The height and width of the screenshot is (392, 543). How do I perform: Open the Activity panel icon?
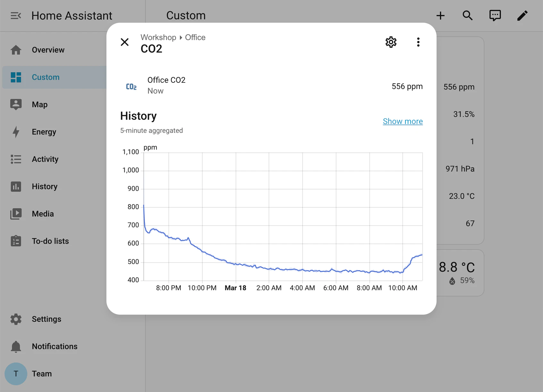pos(16,159)
